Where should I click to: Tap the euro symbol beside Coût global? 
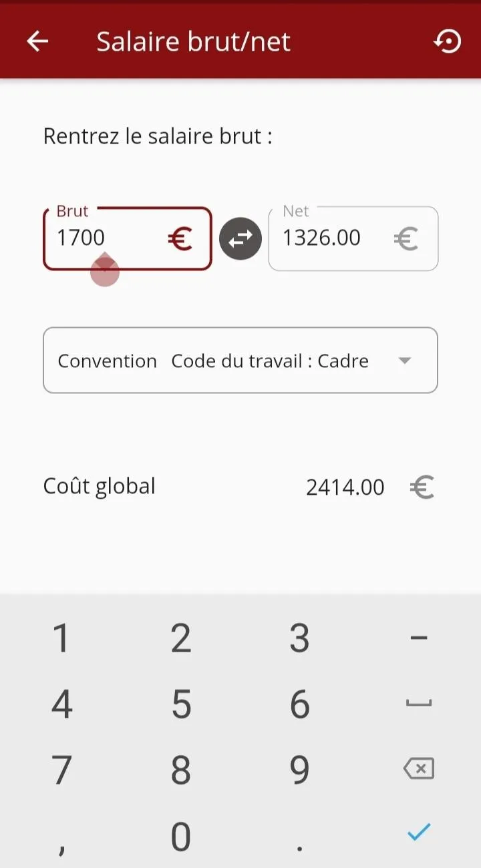point(422,487)
